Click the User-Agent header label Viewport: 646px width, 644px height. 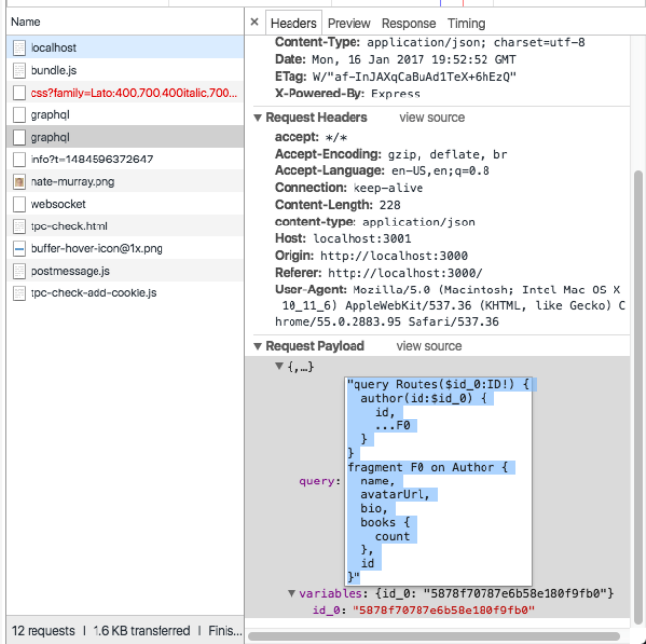tap(311, 290)
